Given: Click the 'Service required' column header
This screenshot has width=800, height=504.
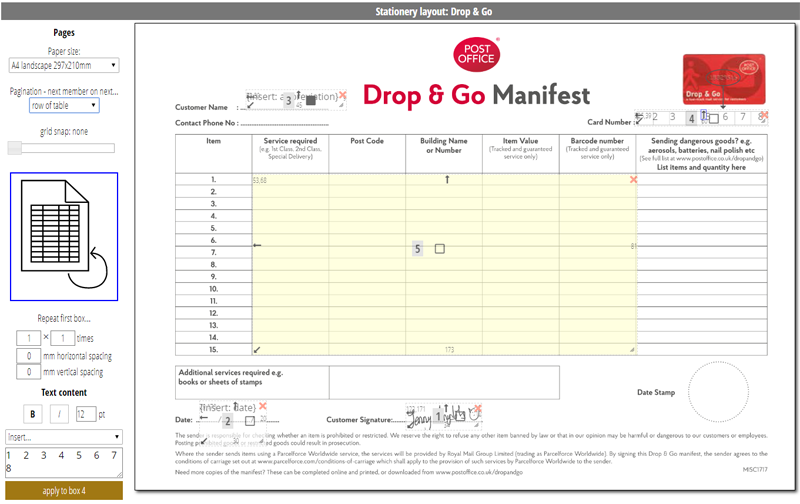Looking at the screenshot, I should (x=290, y=141).
